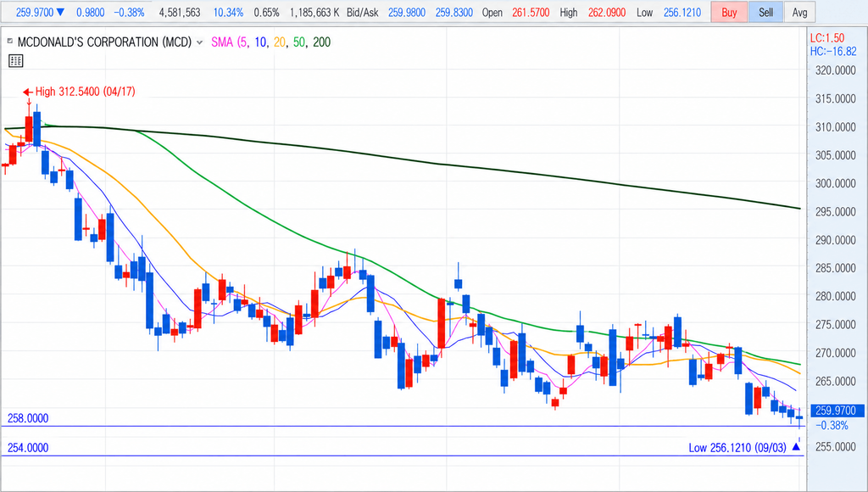Screen dimensions: 868x492
Task: Click the small collapse icon beside MCD title
Action: [9, 41]
